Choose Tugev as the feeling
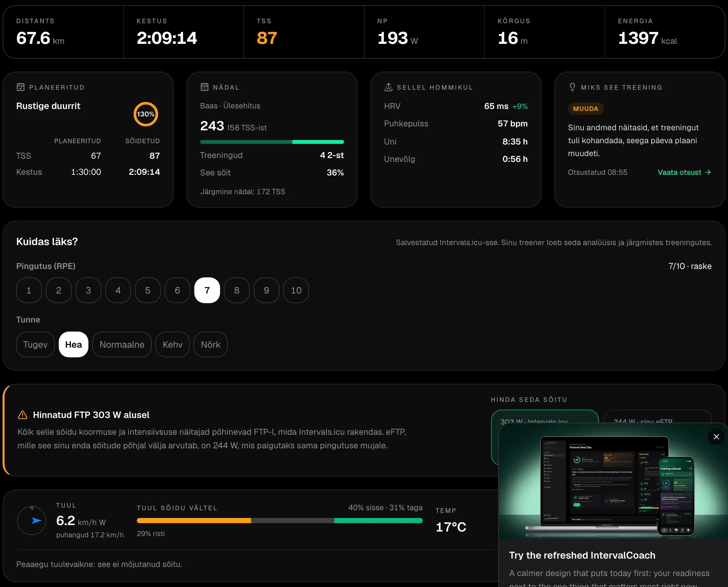The width and height of the screenshot is (728, 587). [x=35, y=344]
